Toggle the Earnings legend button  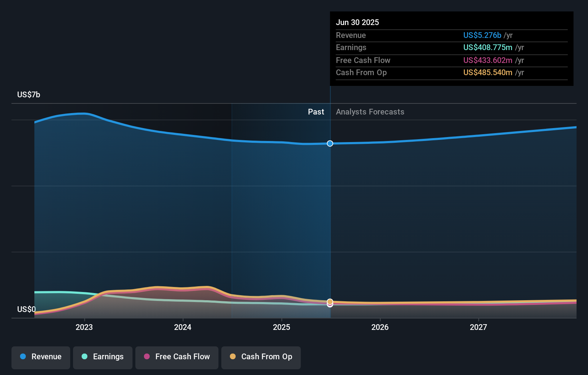[x=103, y=357]
